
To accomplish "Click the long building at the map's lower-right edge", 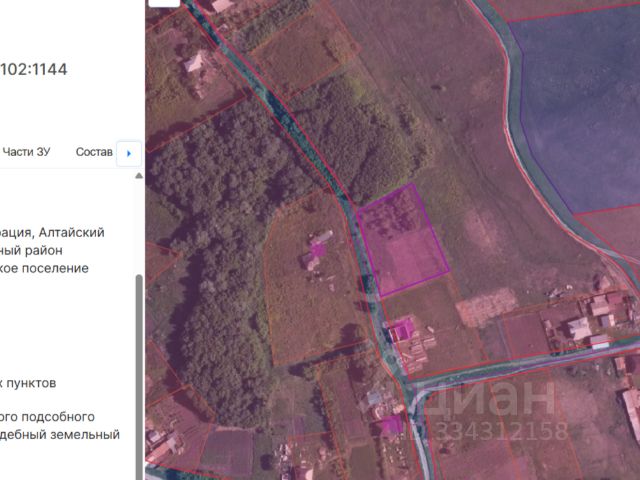I will point(631,414).
